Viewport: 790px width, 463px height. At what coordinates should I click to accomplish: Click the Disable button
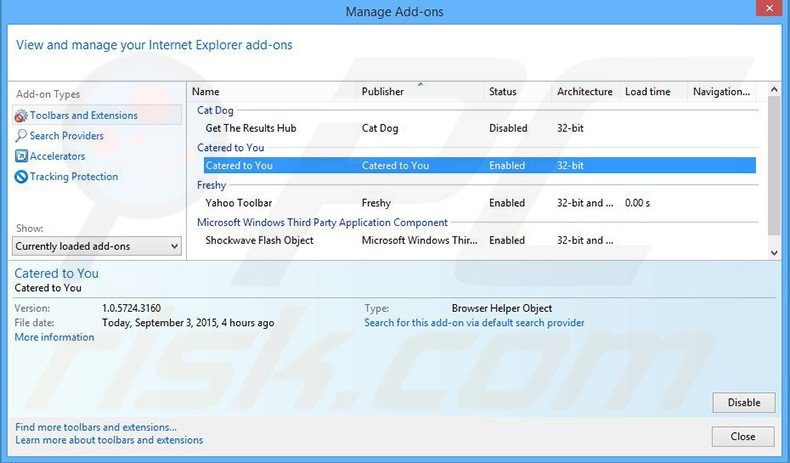click(x=744, y=403)
